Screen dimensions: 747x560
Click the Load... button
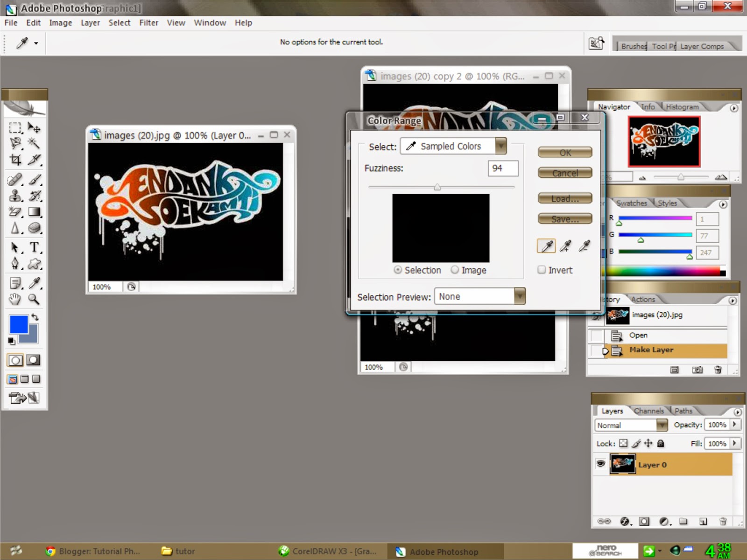coord(565,199)
